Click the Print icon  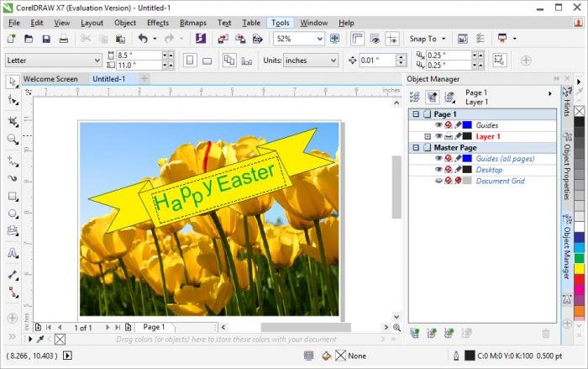point(63,39)
